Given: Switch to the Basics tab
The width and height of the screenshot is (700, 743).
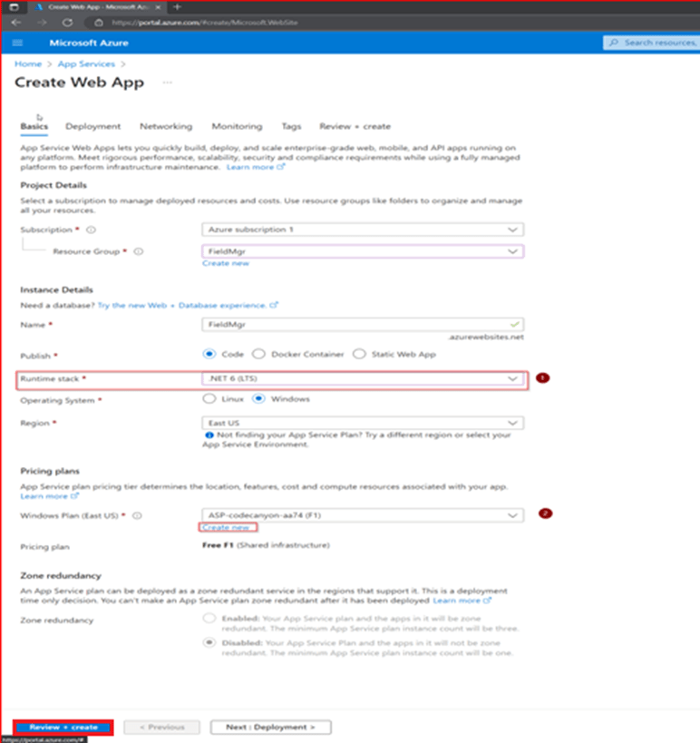Looking at the screenshot, I should coord(34,126).
